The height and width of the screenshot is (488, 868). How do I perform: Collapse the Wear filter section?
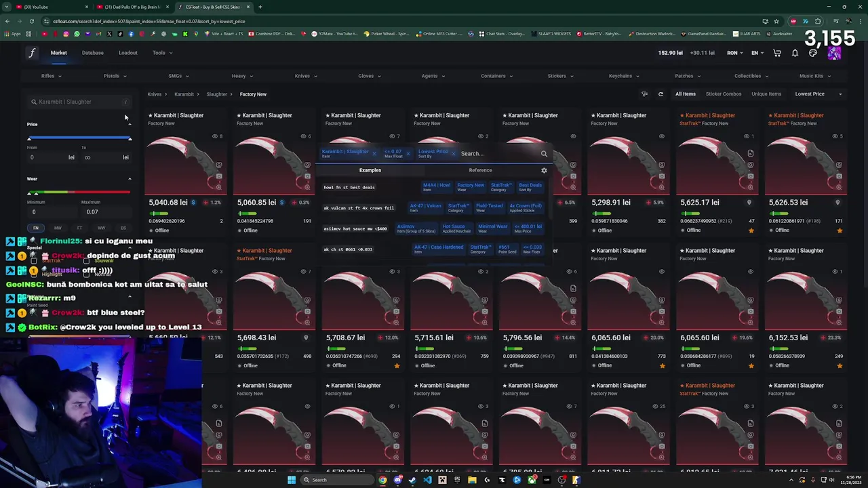click(130, 179)
